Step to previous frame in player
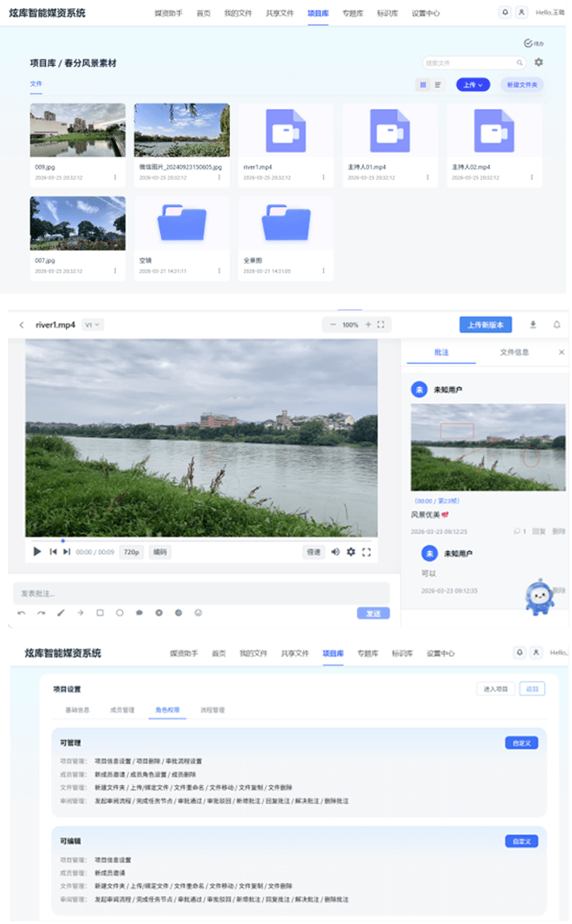Viewport: 572px width, 924px height. tap(53, 551)
